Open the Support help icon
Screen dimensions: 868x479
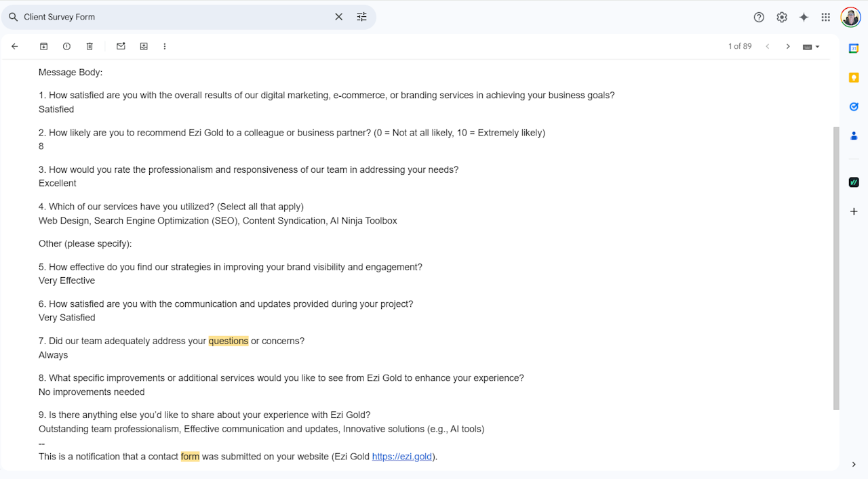pos(759,17)
